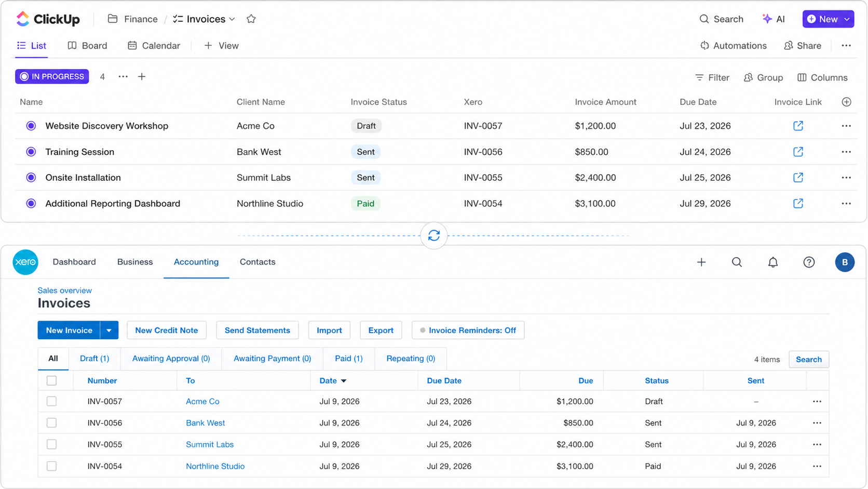Add a new column with plus circle
The height and width of the screenshot is (489, 868).
(x=846, y=102)
